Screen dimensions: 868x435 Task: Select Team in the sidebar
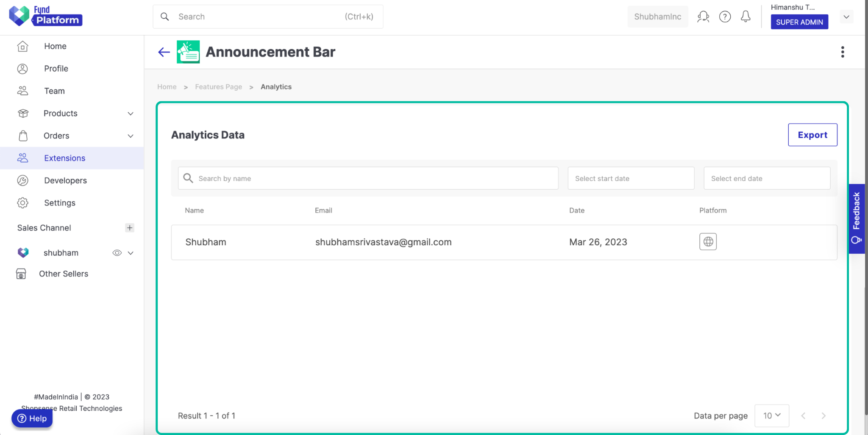(x=54, y=91)
